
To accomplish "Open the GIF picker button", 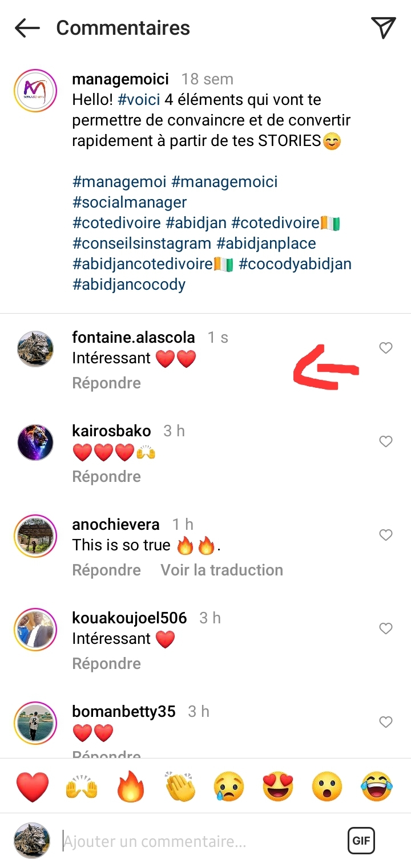I will pos(361,841).
